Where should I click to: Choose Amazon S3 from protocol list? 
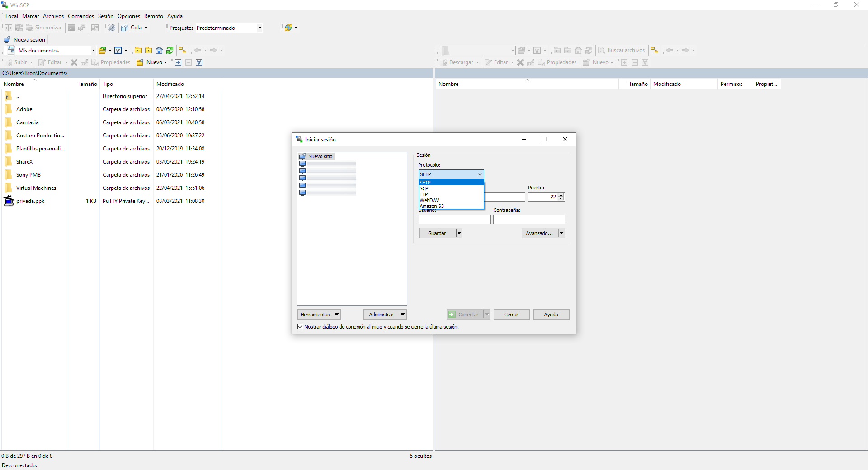432,206
